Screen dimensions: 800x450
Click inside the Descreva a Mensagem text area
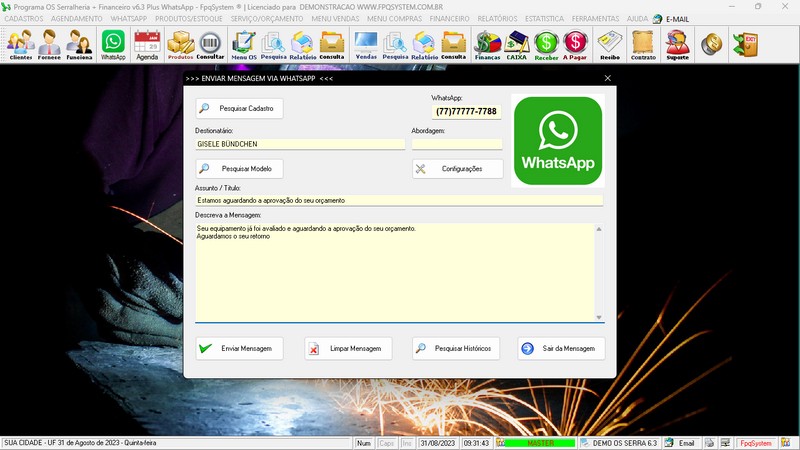[395, 272]
